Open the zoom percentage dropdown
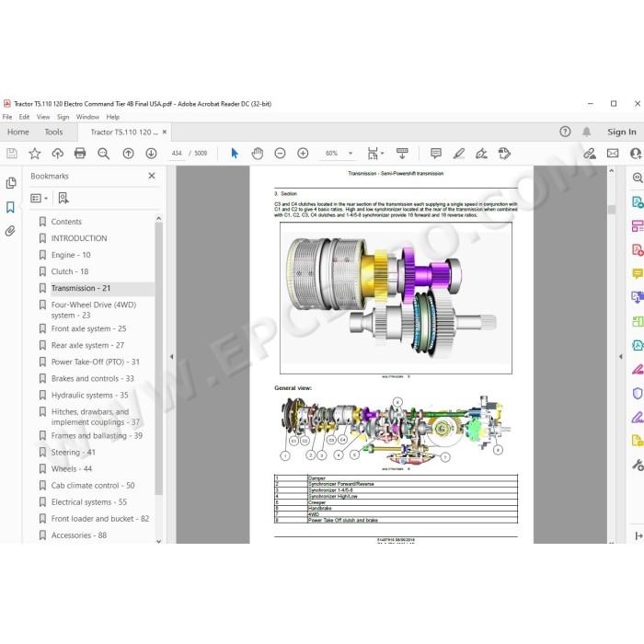Viewport: 644px width, 644px height. coord(351,154)
